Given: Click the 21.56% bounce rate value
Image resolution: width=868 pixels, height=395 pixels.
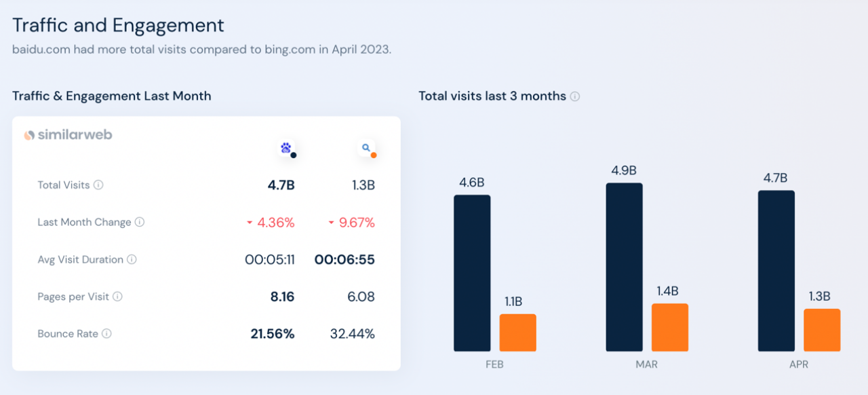Looking at the screenshot, I should [x=273, y=334].
